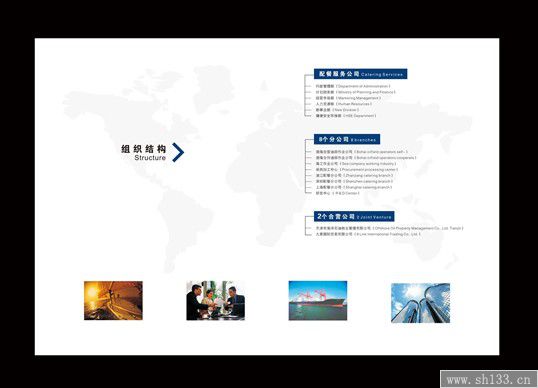The height and width of the screenshot is (388, 538).
Task: Click the Procurement processing center entry
Action: point(357,169)
